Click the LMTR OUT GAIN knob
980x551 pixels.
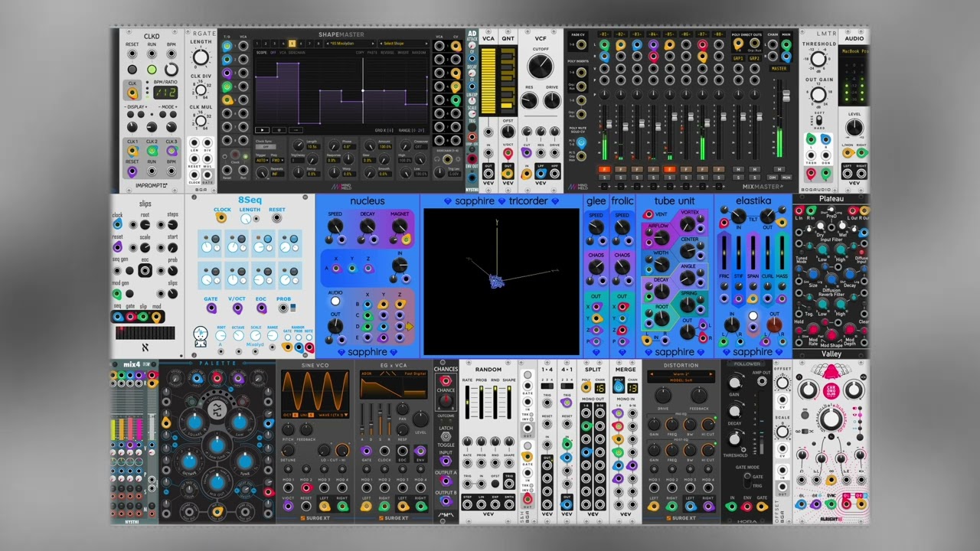pyautogui.click(x=818, y=94)
